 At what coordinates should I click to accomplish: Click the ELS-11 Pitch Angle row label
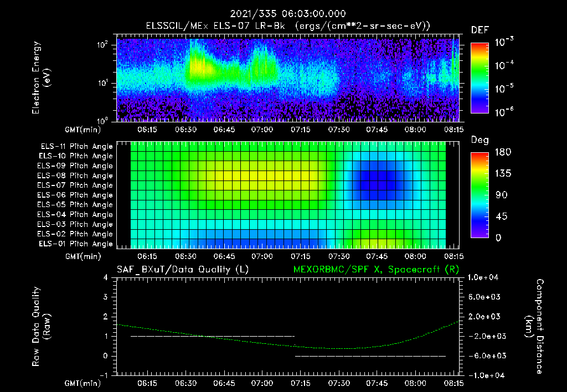coord(76,147)
